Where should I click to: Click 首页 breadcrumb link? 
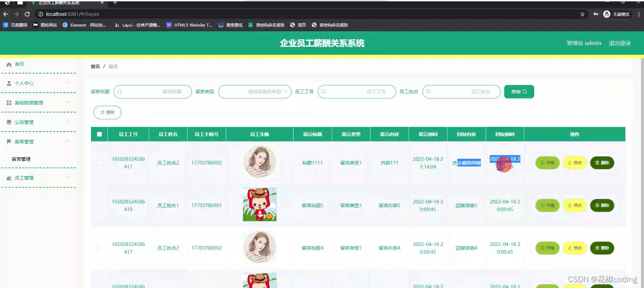point(95,66)
